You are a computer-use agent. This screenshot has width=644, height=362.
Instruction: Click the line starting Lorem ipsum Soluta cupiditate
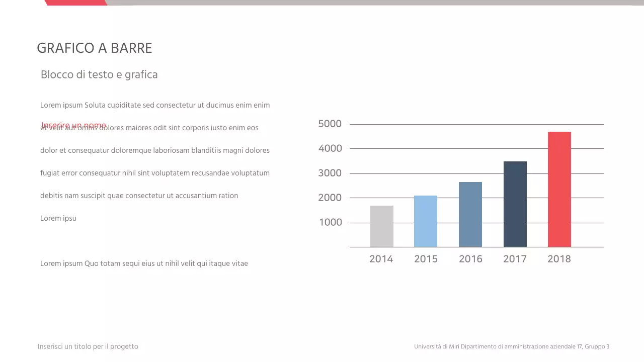click(155, 105)
